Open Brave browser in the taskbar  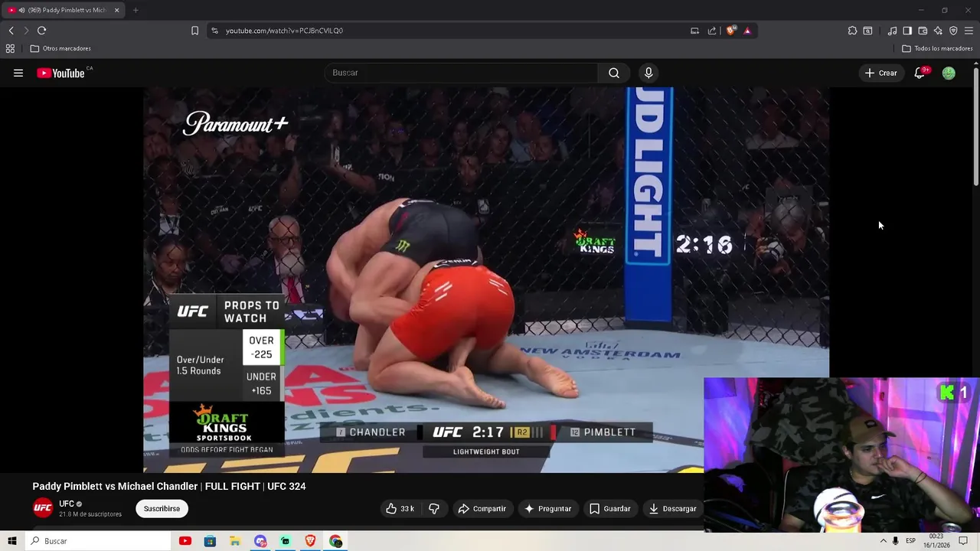310,541
